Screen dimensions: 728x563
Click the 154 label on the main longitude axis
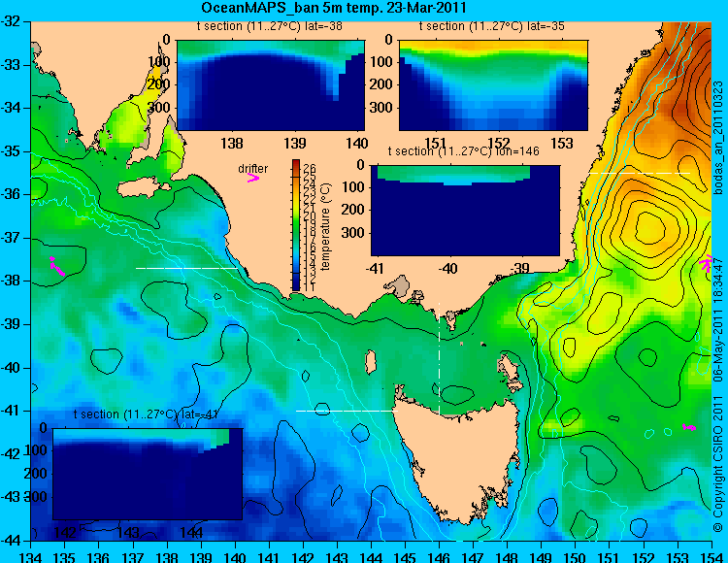pos(711,556)
